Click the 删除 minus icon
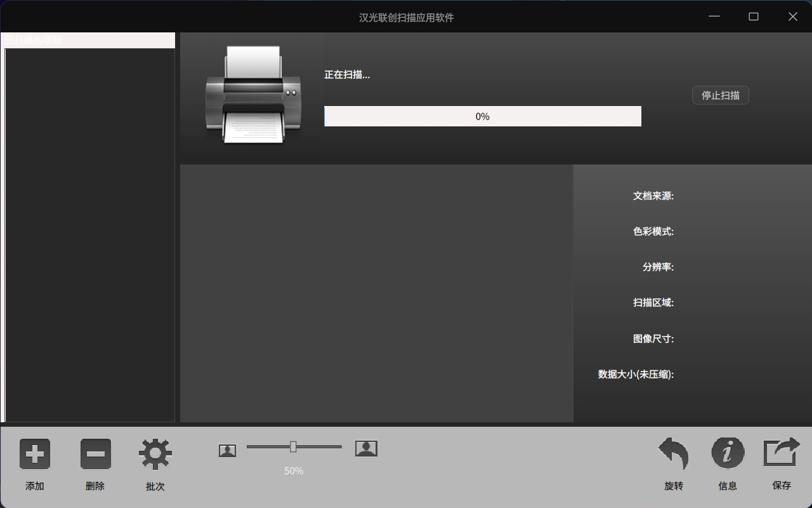The width and height of the screenshot is (812, 508). tap(95, 454)
